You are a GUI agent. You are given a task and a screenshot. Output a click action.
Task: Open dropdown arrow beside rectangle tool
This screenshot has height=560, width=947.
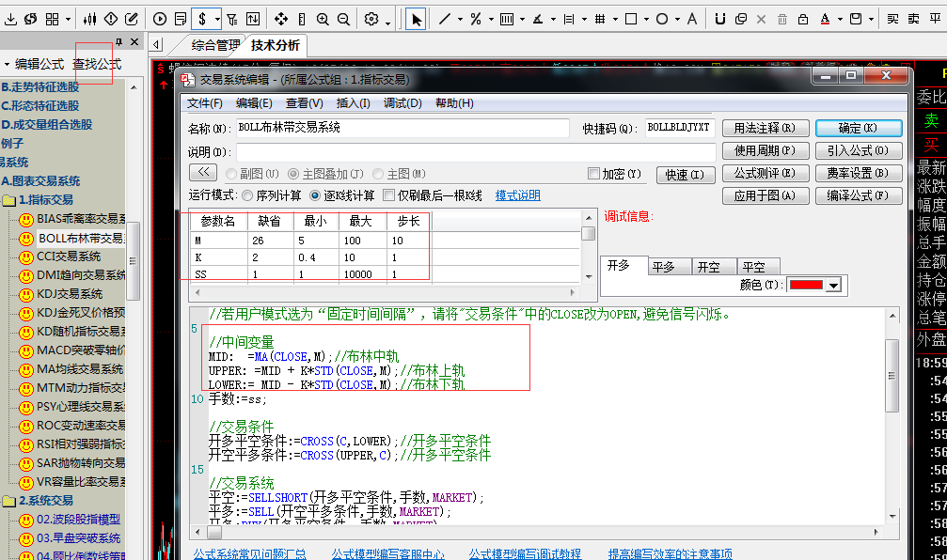pyautogui.click(x=646, y=20)
